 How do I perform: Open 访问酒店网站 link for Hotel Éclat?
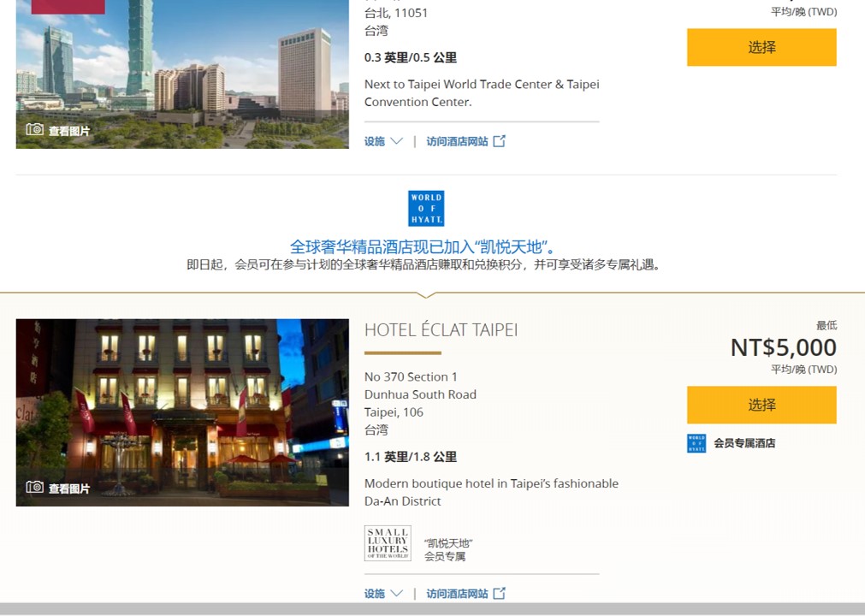coord(457,593)
